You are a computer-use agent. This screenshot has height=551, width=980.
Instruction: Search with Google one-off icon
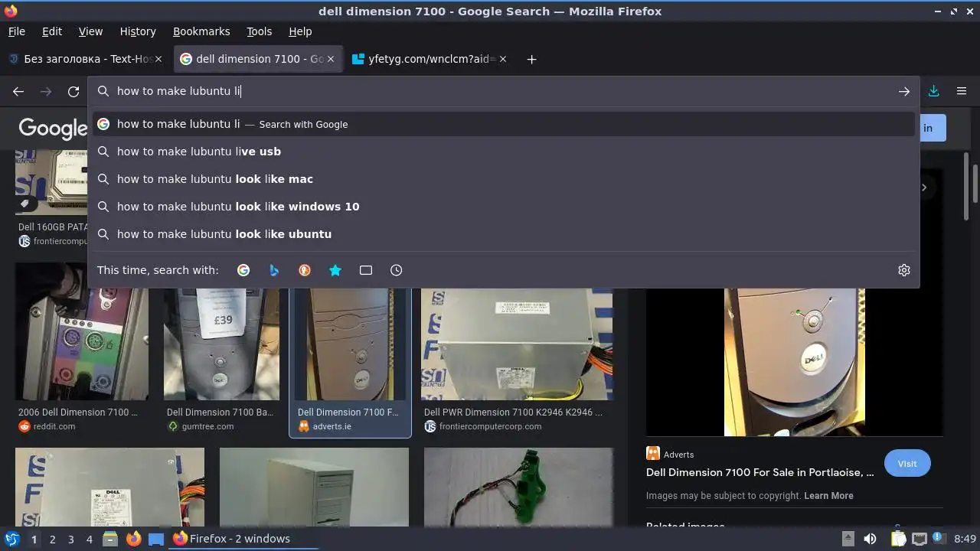[x=243, y=270]
